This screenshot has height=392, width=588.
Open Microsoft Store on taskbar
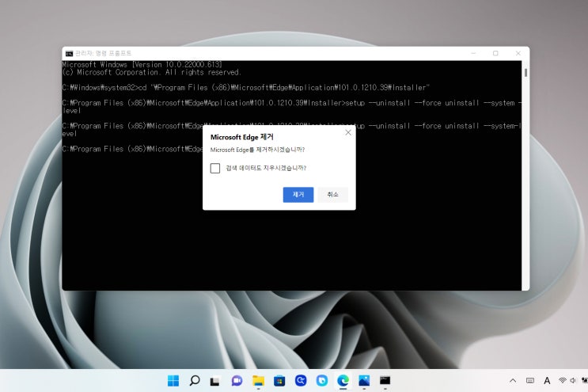pyautogui.click(x=279, y=381)
